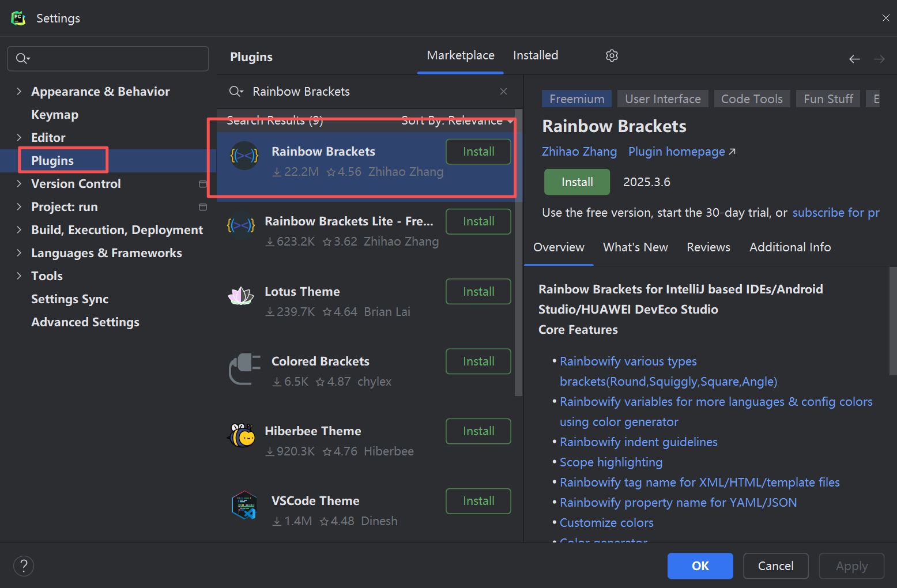Click project-level icon beside Project: run

[x=202, y=207]
